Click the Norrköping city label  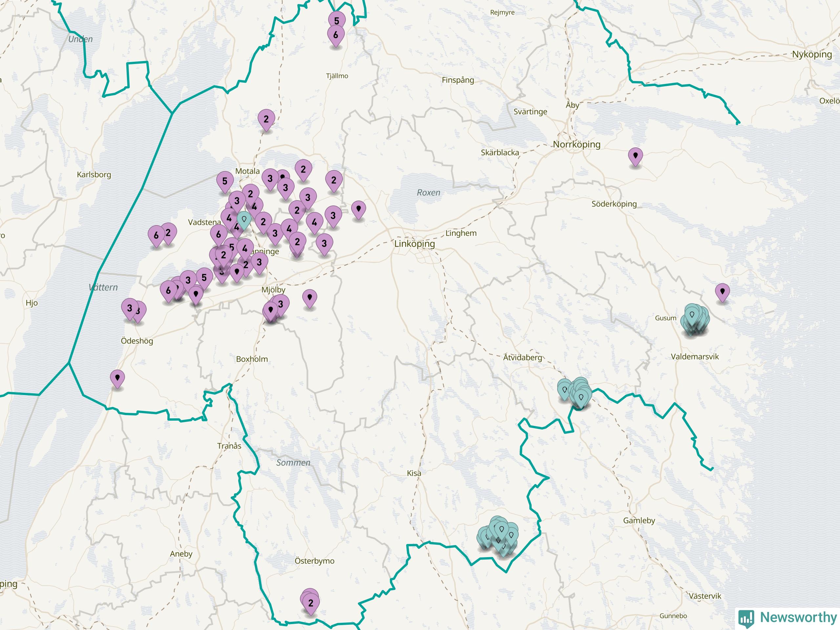[577, 144]
